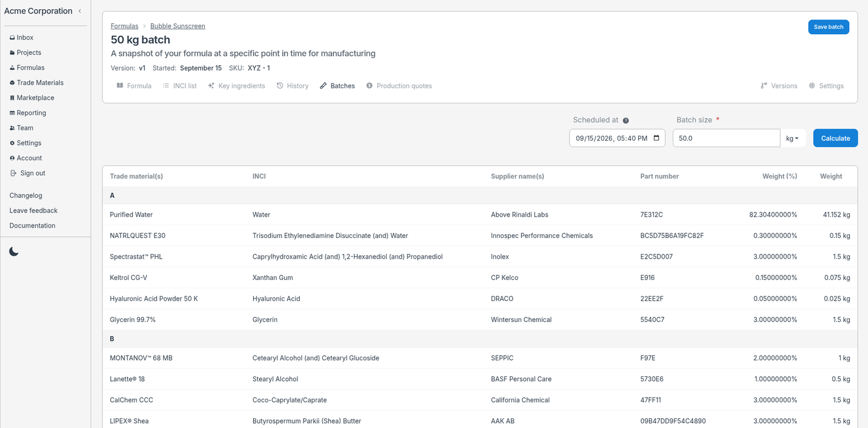
Task: Click the Glycerin 99.7% material name
Action: [x=133, y=320]
